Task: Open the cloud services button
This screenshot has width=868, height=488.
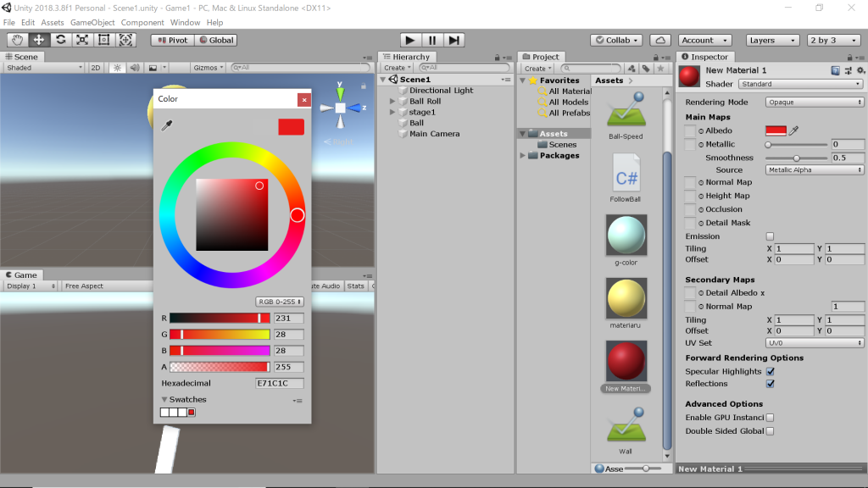Action: coord(660,40)
